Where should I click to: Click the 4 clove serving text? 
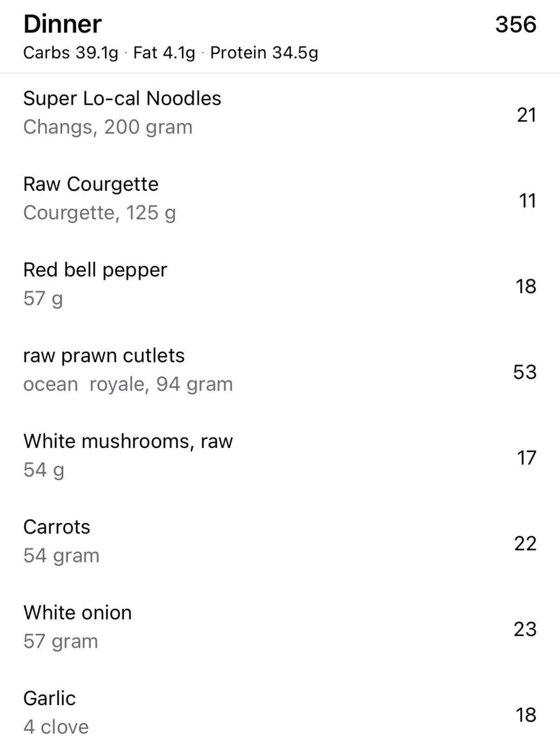[x=56, y=727]
